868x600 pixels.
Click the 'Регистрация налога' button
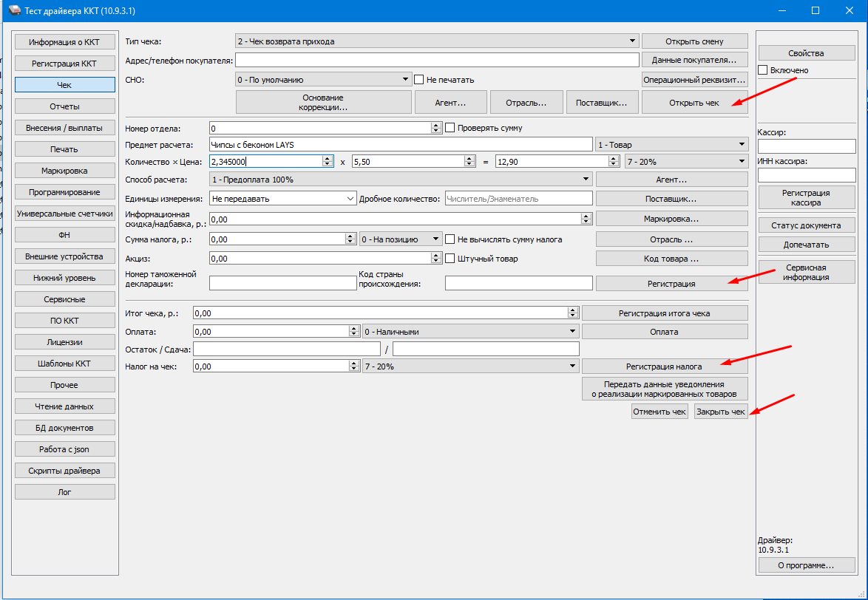664,366
